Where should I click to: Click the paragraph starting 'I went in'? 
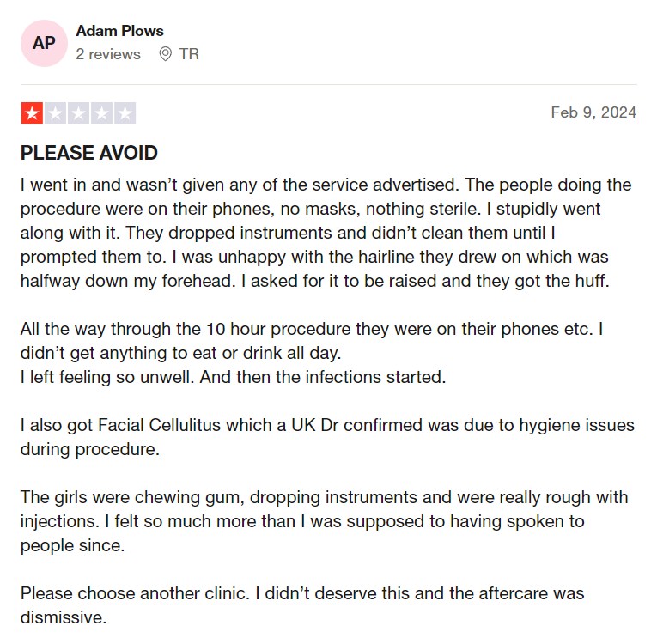pos(325,233)
